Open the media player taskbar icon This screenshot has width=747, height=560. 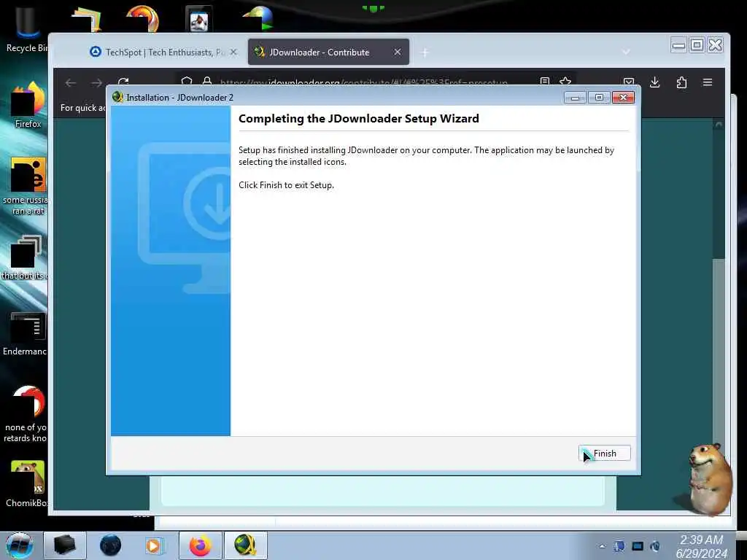pos(154,545)
